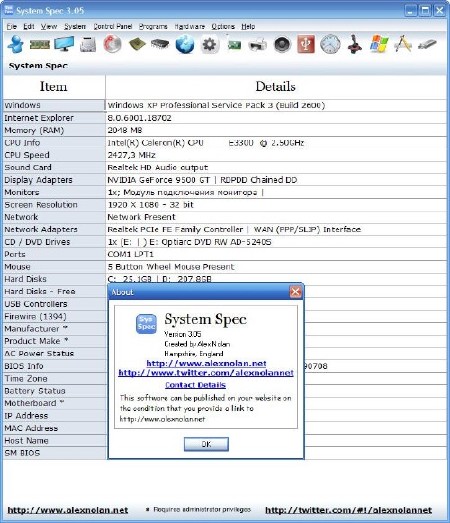Select the Display Adapters row label
The image size is (450, 523).
[38, 180]
